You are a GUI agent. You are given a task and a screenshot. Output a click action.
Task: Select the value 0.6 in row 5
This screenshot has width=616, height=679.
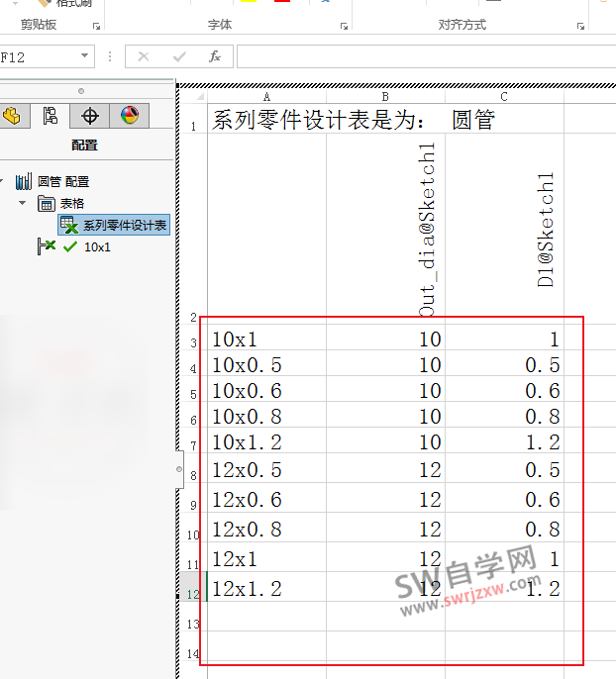(x=504, y=389)
